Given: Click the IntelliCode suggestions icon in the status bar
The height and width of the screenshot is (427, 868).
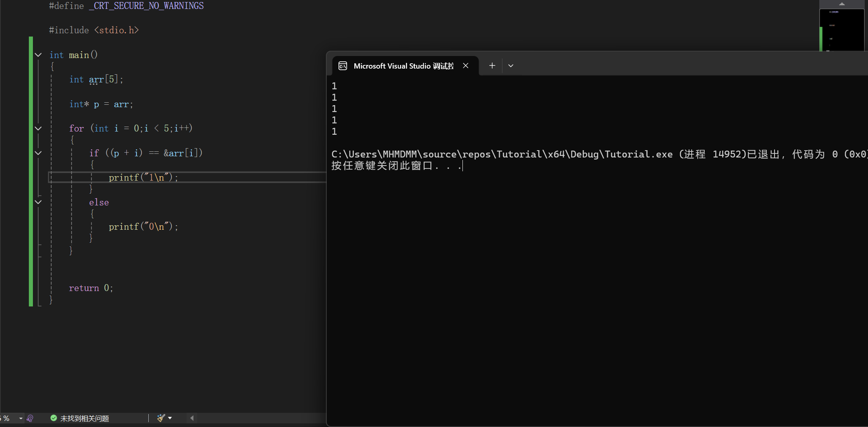Looking at the screenshot, I should pyautogui.click(x=30, y=418).
